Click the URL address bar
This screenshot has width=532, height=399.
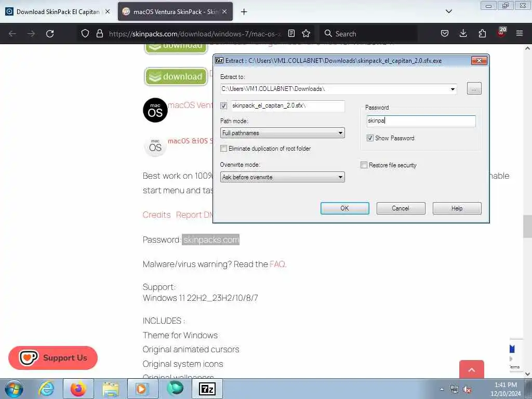(x=195, y=34)
